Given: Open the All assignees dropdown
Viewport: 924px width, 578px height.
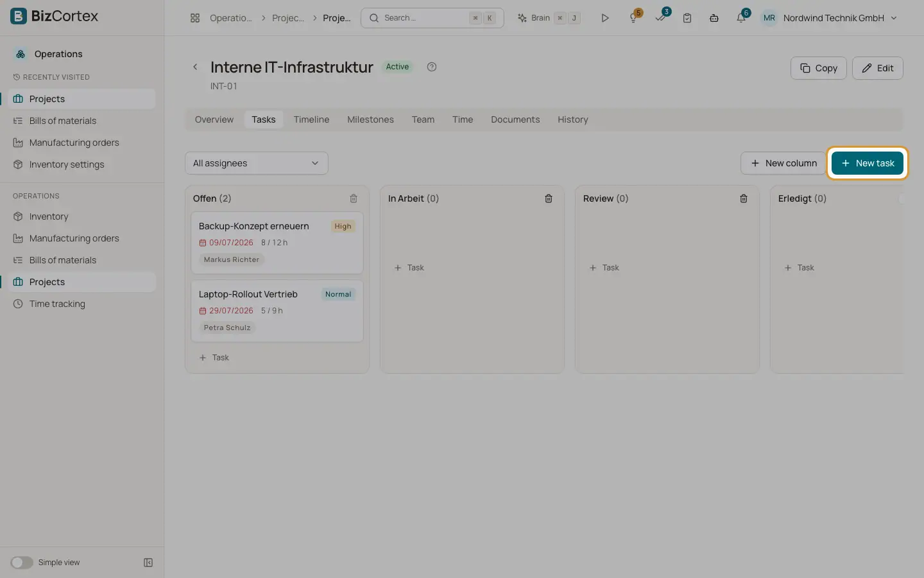Looking at the screenshot, I should (x=257, y=163).
